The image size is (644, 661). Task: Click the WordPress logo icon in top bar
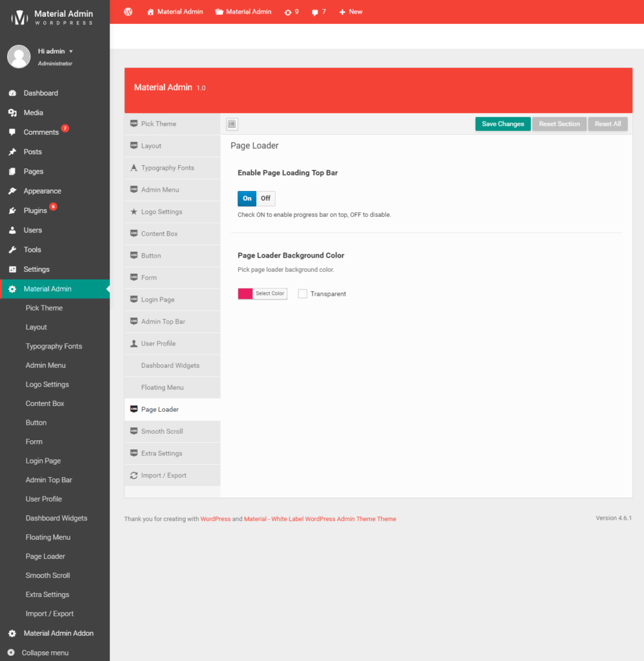click(x=128, y=12)
